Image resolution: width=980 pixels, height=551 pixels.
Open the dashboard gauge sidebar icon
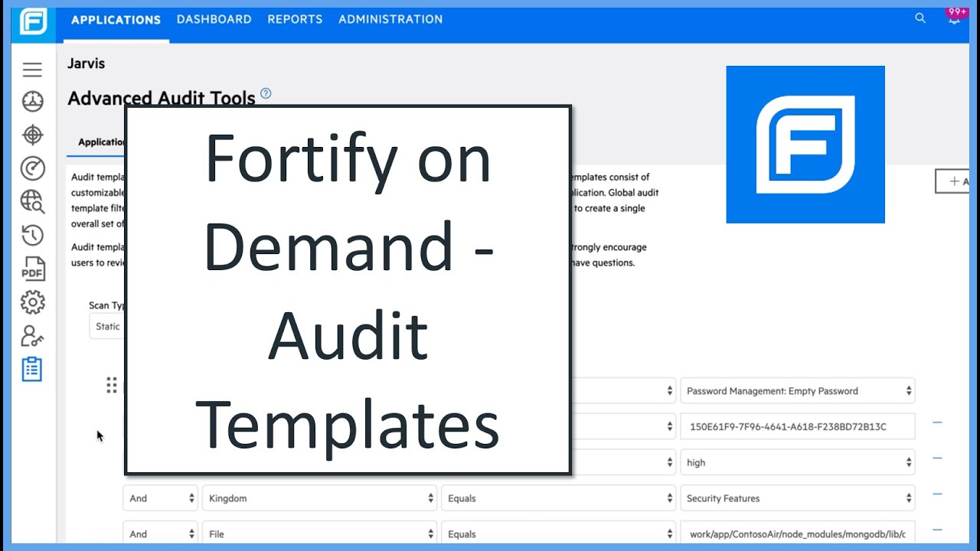pyautogui.click(x=32, y=102)
